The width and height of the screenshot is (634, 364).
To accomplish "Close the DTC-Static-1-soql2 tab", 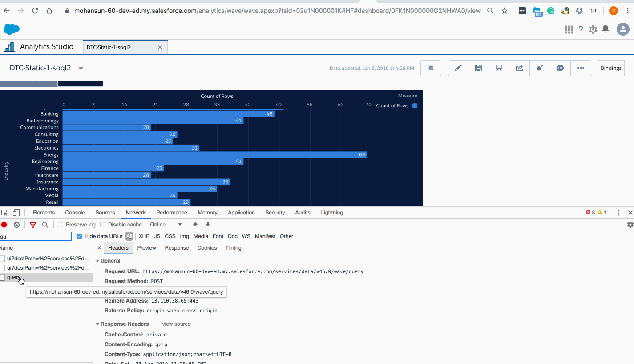I will 160,47.
